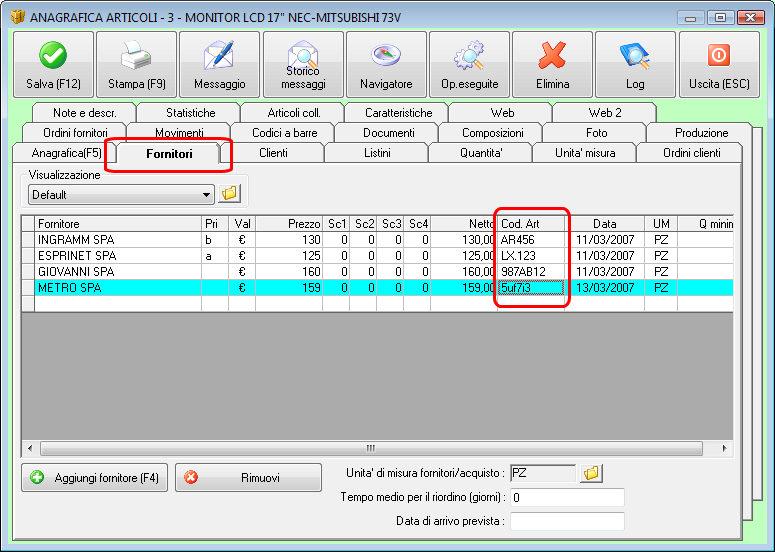Click the Fornitore column header

118,224
